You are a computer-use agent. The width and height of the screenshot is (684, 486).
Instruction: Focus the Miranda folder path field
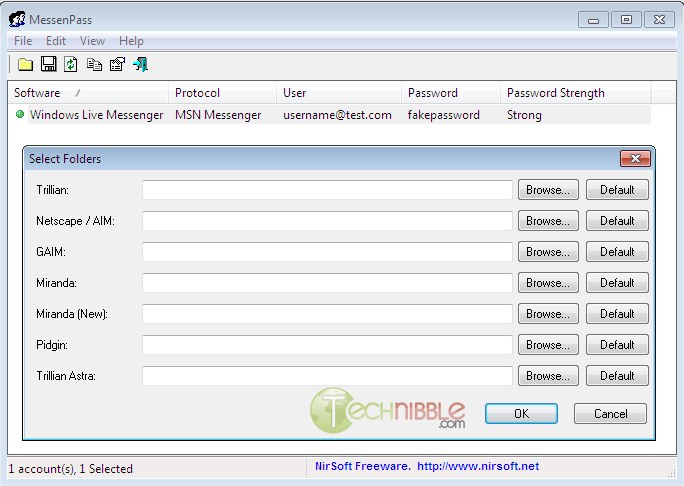point(327,283)
